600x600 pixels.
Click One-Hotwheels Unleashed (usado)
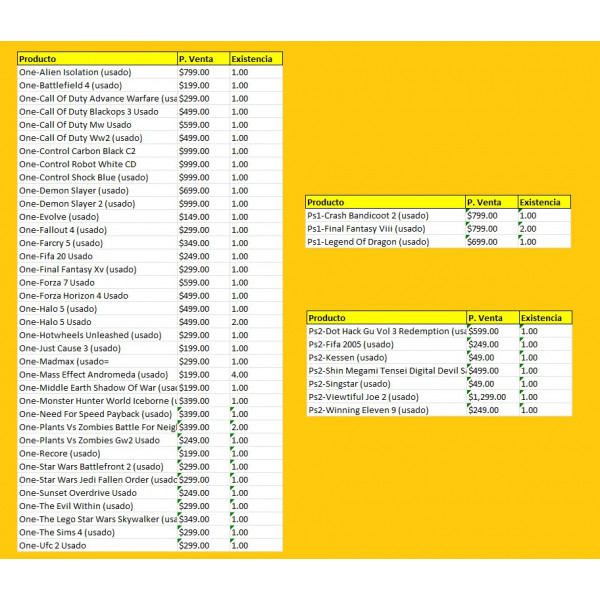(97, 335)
